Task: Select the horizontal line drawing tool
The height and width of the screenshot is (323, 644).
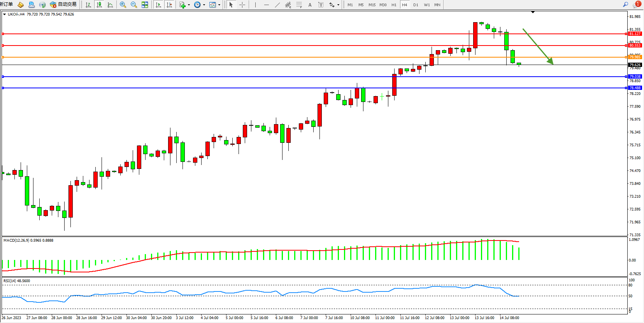Action: pos(266,5)
